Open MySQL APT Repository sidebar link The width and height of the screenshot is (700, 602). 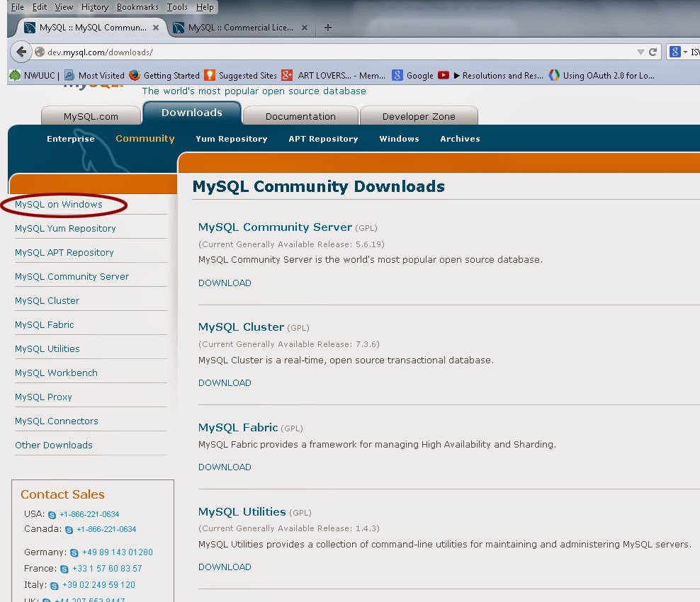click(64, 253)
